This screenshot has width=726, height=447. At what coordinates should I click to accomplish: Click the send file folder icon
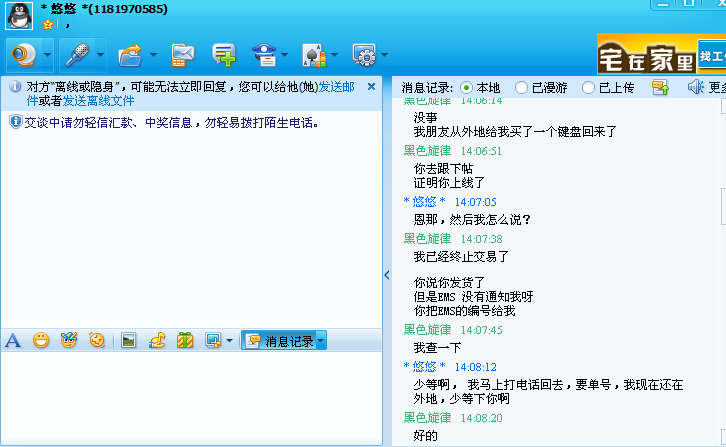(130, 55)
